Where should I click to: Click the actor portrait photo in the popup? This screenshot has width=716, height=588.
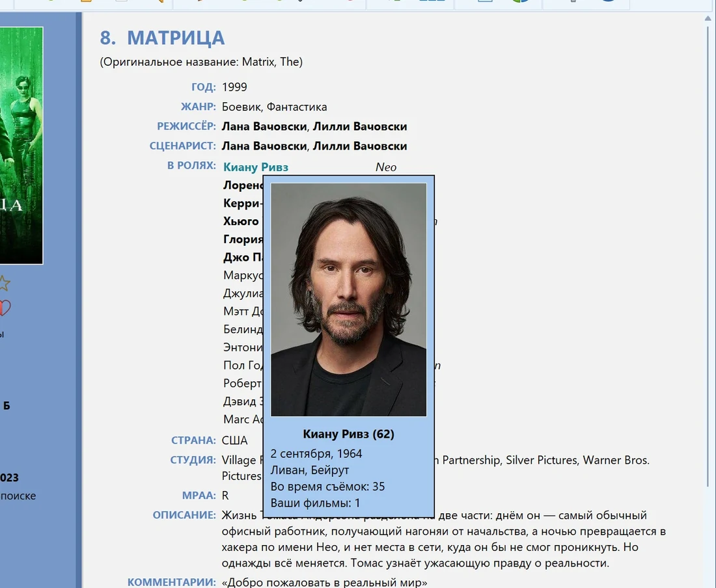[348, 300]
